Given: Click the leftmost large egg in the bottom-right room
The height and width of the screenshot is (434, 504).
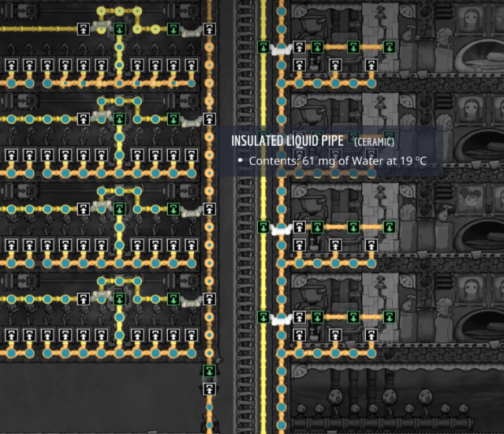Looking at the screenshot, I should tap(336, 397).
